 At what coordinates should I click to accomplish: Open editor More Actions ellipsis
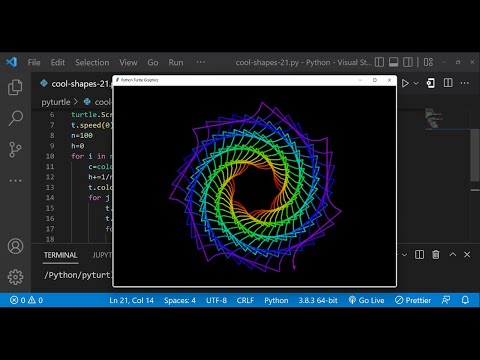pyautogui.click(x=465, y=83)
